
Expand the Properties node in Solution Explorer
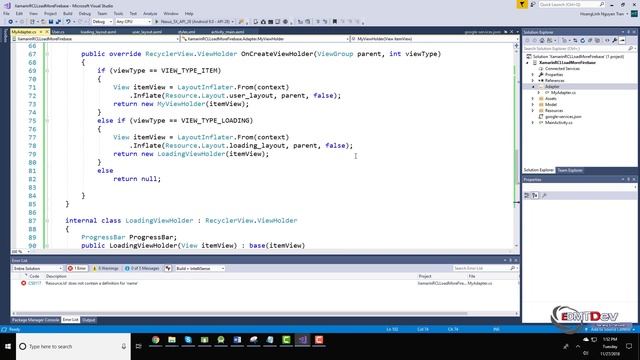pos(533,75)
